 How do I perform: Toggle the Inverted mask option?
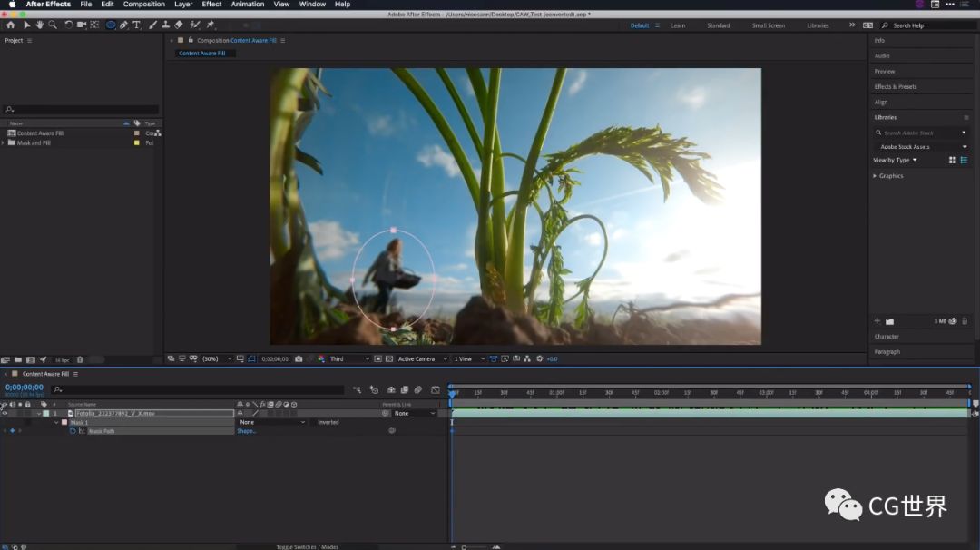pyautogui.click(x=328, y=423)
